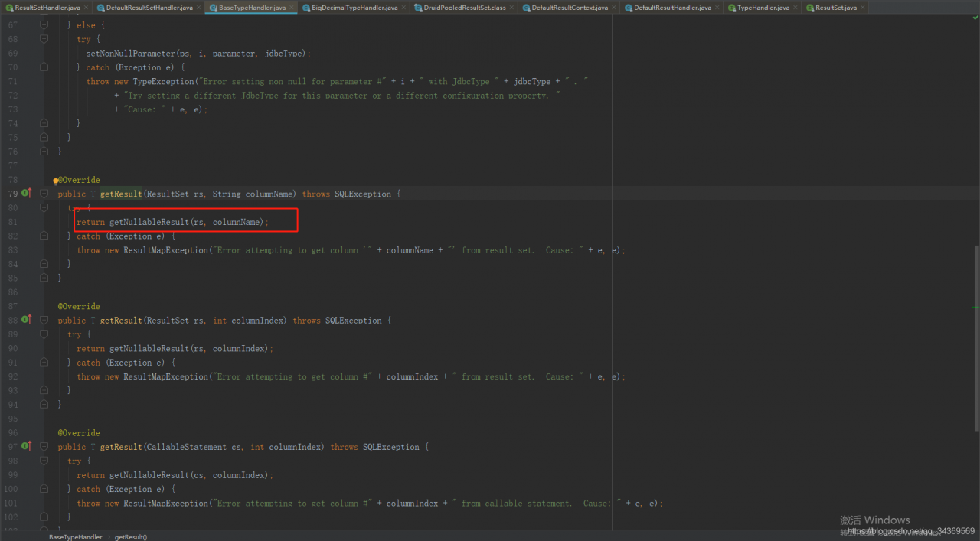The image size is (980, 541).
Task: Collapse getResult method at line 97
Action: tap(44, 447)
